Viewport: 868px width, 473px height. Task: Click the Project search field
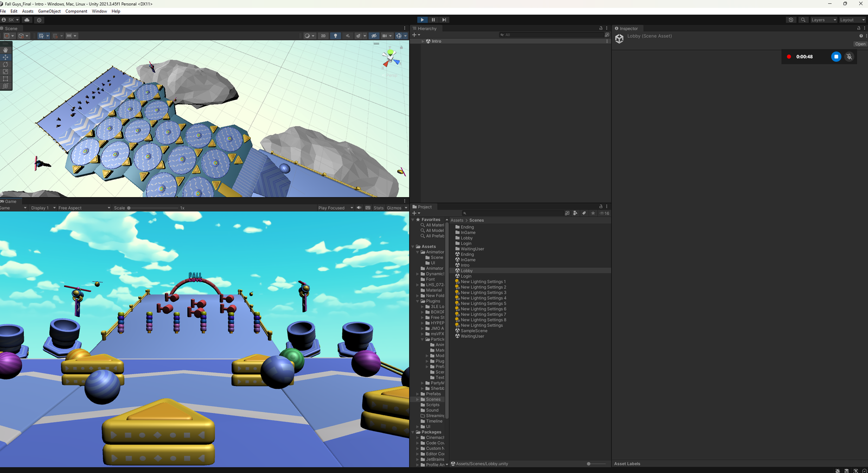coord(512,213)
